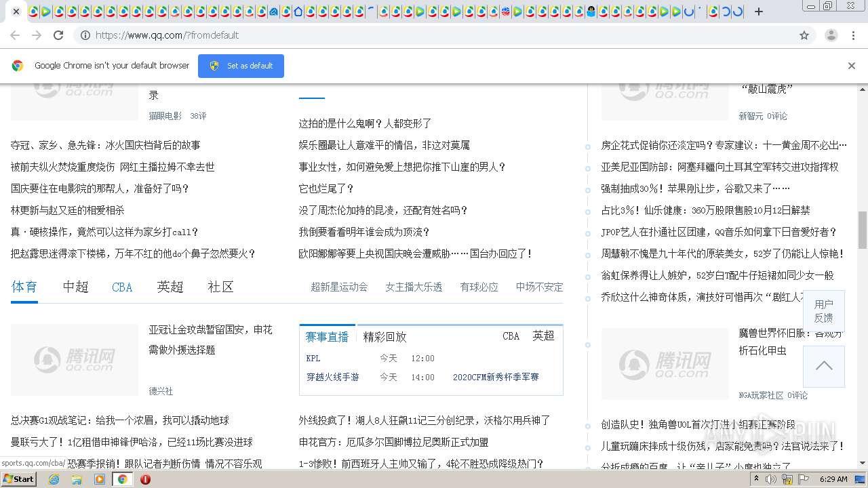Screen dimensions: 868x488
Task: Read 强制抽成30% 苹果 article
Action: [696, 188]
